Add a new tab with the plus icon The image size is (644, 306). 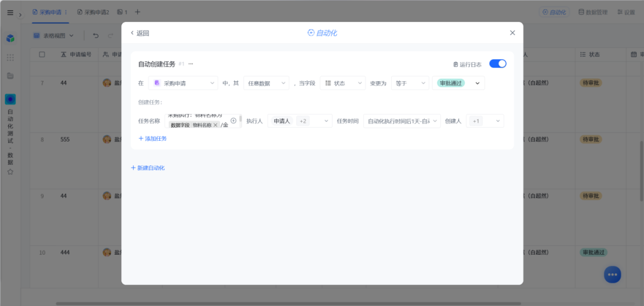point(138,13)
